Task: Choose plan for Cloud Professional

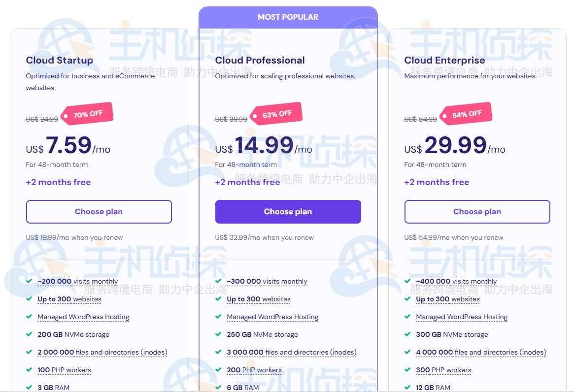Action: 288,211
